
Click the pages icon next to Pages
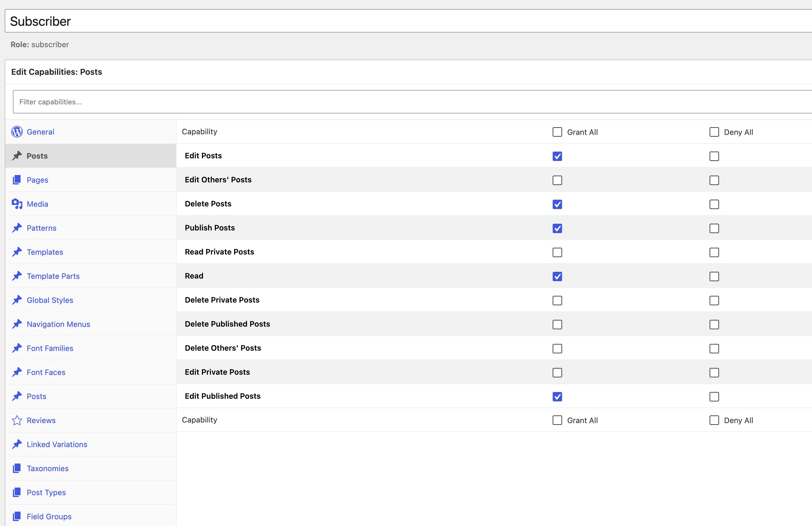click(x=17, y=180)
